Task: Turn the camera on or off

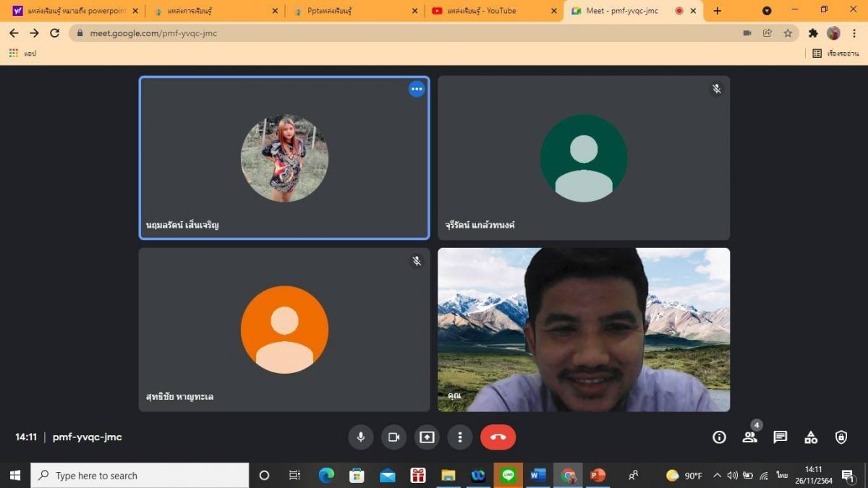Action: tap(393, 437)
